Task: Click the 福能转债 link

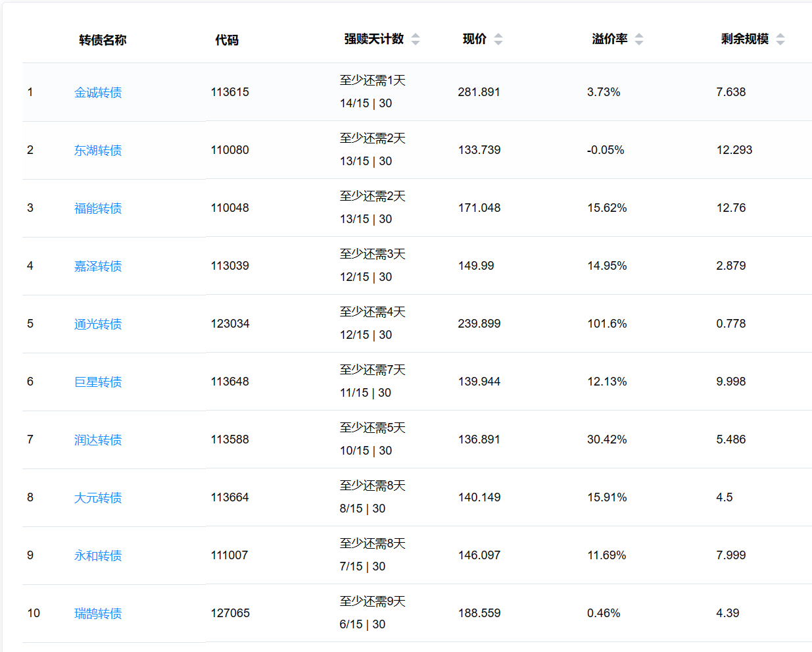Action: (x=98, y=209)
